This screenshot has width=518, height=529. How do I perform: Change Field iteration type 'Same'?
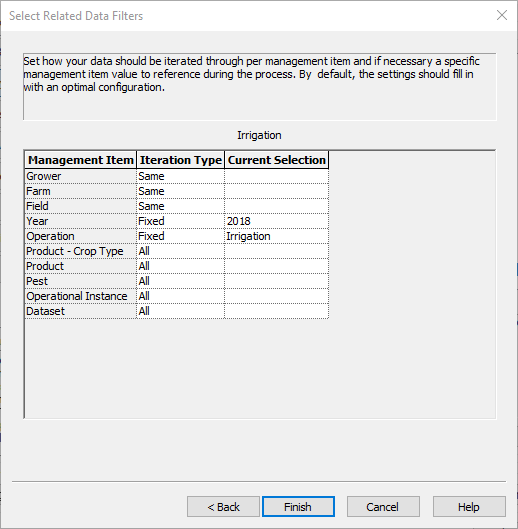coord(181,206)
